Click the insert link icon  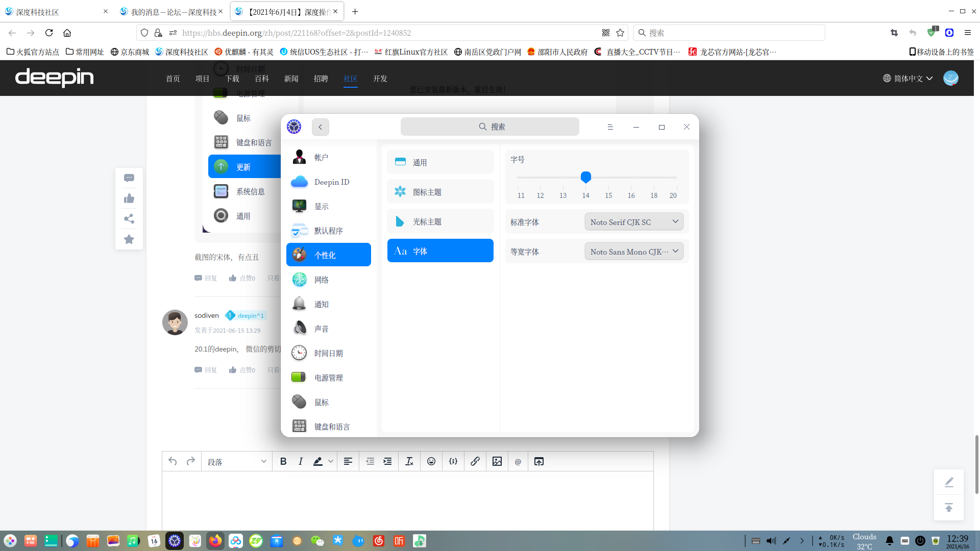pyautogui.click(x=475, y=461)
